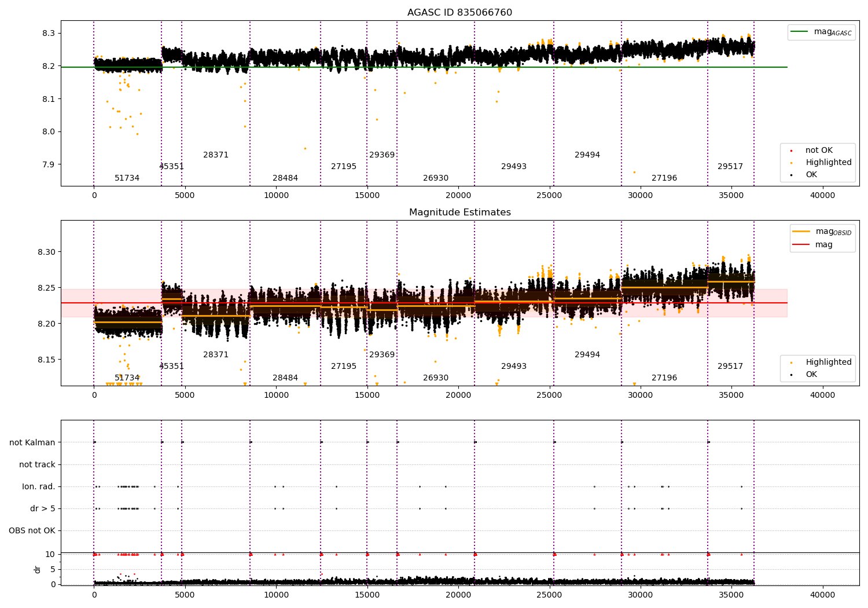Click the 8.30 y-axis tick label

pyautogui.click(x=46, y=252)
